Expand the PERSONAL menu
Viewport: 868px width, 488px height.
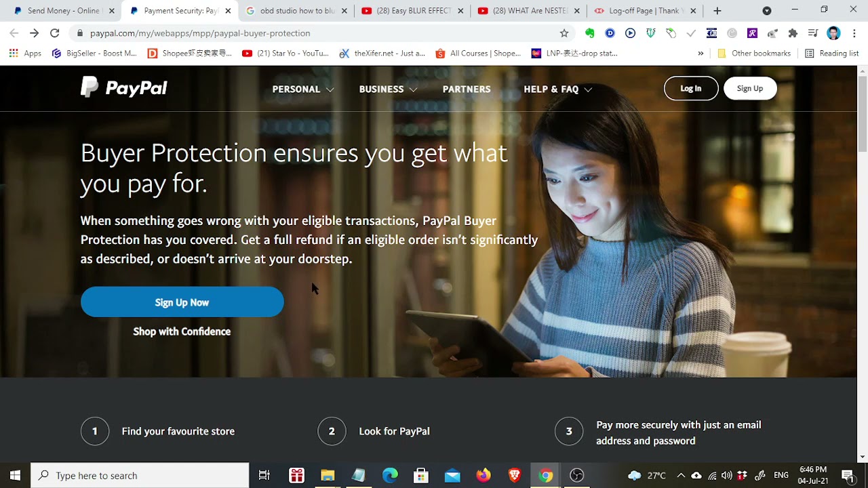(x=303, y=89)
